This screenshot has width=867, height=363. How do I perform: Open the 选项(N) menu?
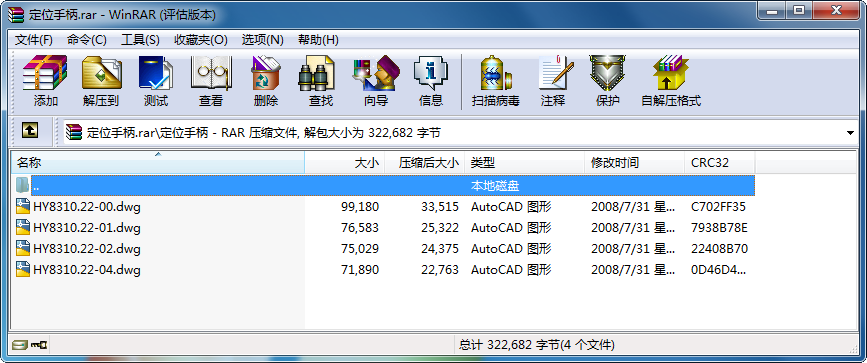pos(263,40)
